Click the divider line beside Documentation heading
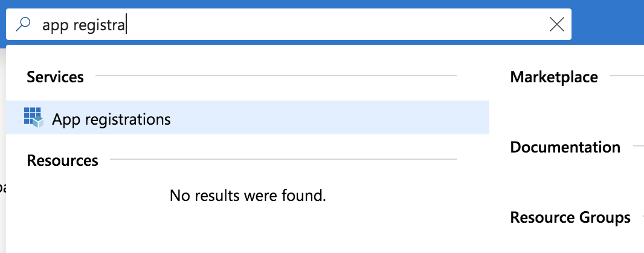Screen dimensions: 644x253 click(637, 146)
